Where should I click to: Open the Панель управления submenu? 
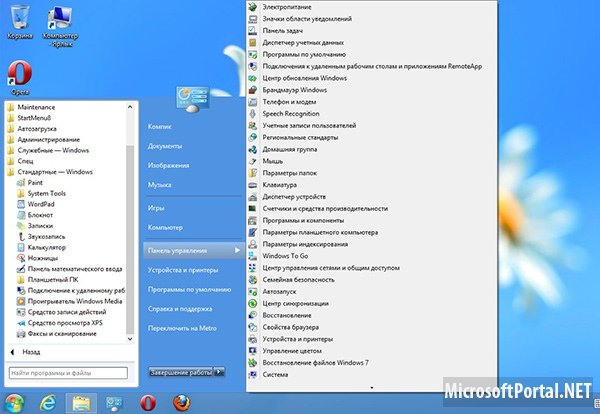click(194, 251)
